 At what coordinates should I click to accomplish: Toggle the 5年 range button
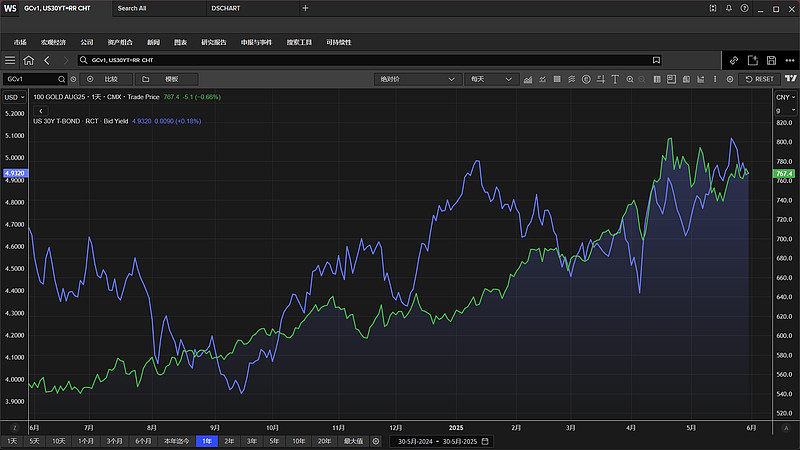click(x=274, y=441)
